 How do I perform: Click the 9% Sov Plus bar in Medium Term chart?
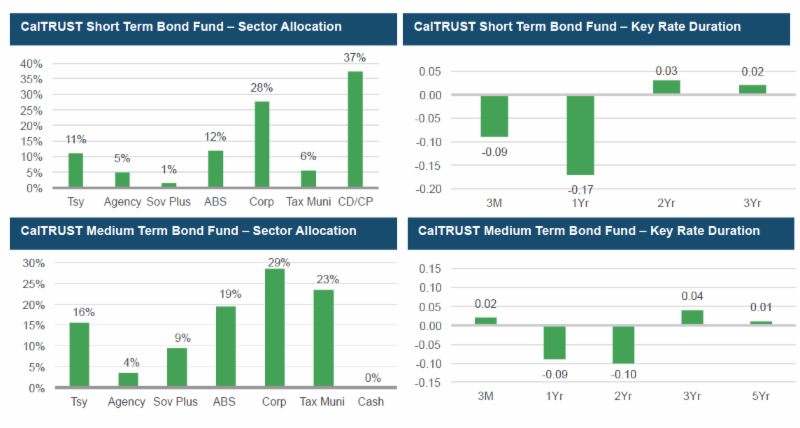pyautogui.click(x=177, y=367)
